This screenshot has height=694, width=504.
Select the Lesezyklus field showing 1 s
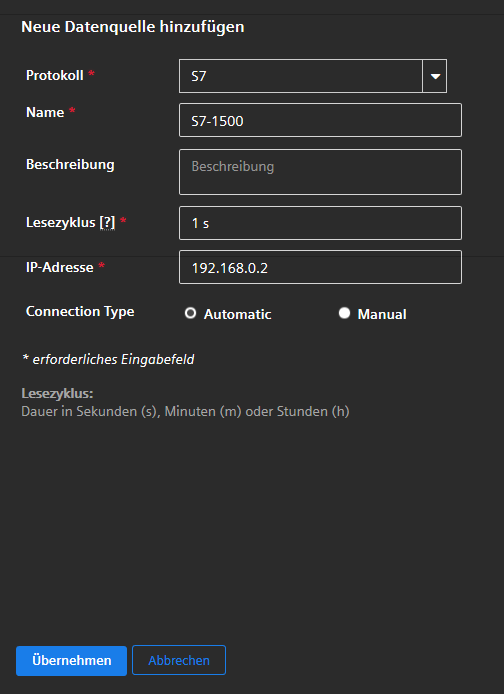[x=320, y=223]
